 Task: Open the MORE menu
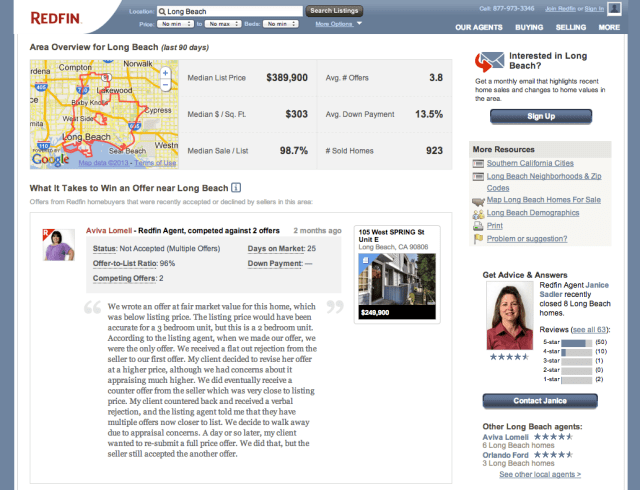pyautogui.click(x=609, y=27)
